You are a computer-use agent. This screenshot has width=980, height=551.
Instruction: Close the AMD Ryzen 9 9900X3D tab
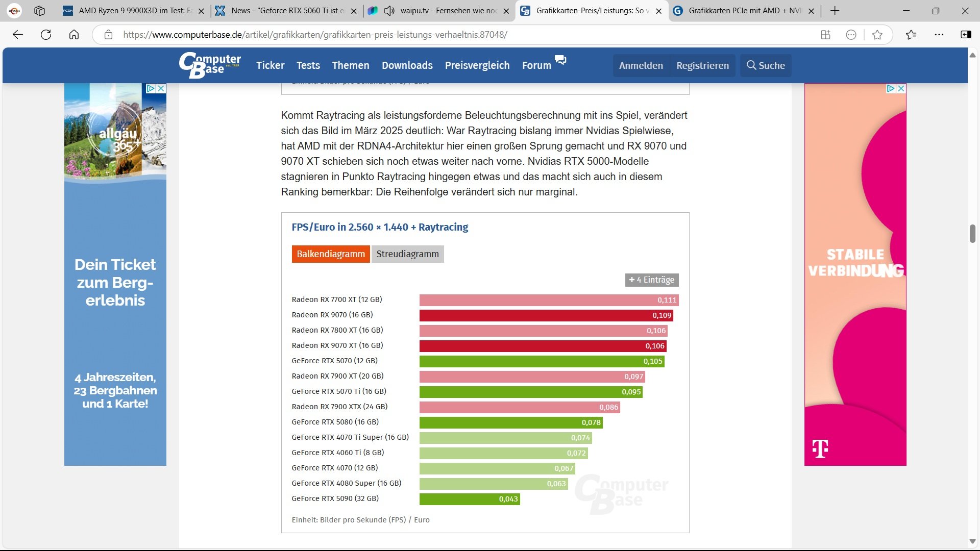(x=201, y=11)
